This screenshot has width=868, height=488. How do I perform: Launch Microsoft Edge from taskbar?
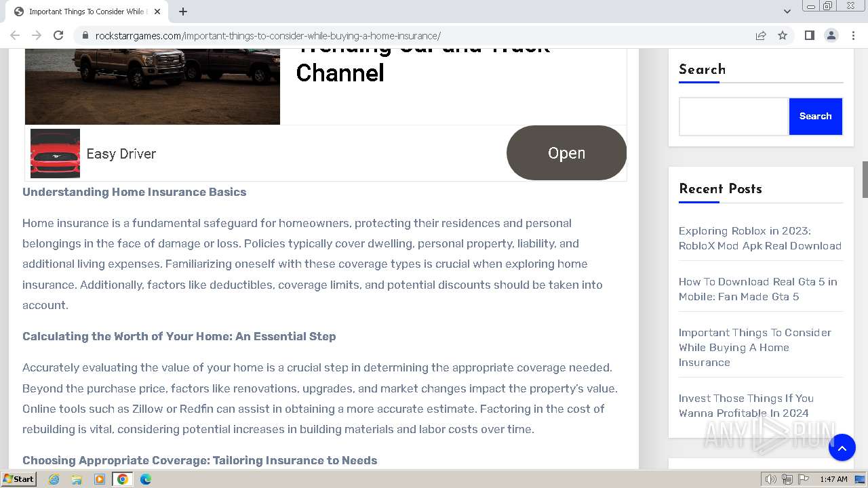(146, 479)
